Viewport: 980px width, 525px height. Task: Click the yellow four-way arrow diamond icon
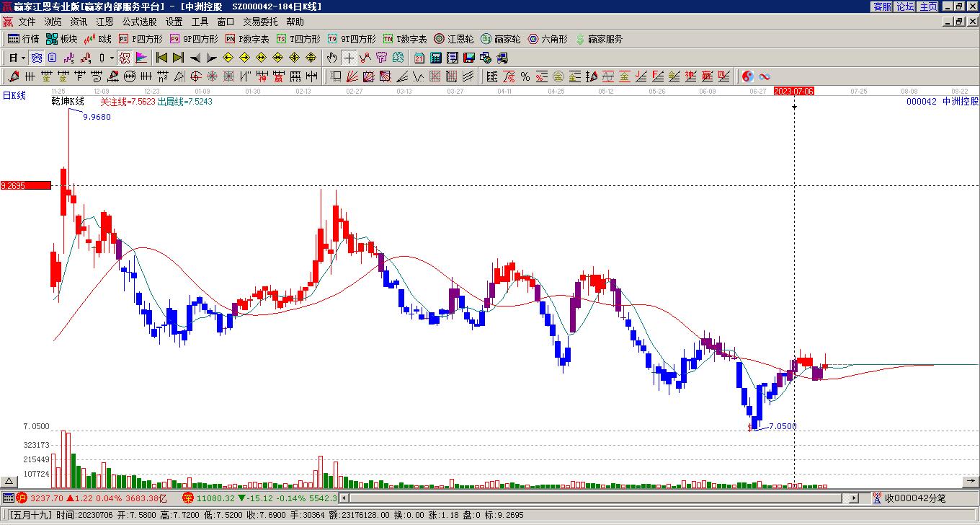[311, 58]
